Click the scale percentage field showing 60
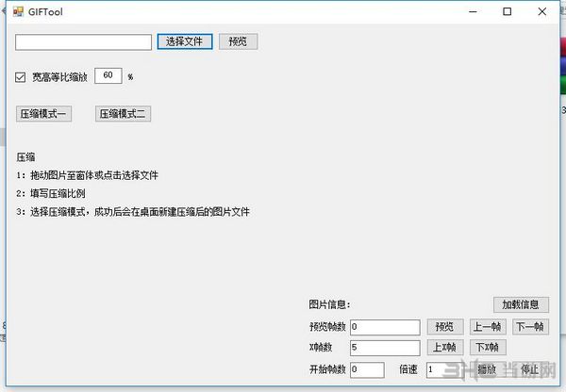Screen dimensions: 566x392 pos(108,75)
